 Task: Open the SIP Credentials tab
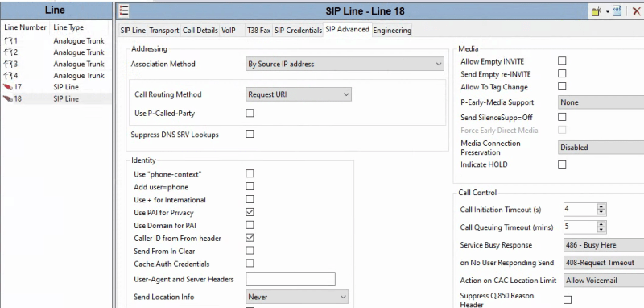tap(298, 31)
